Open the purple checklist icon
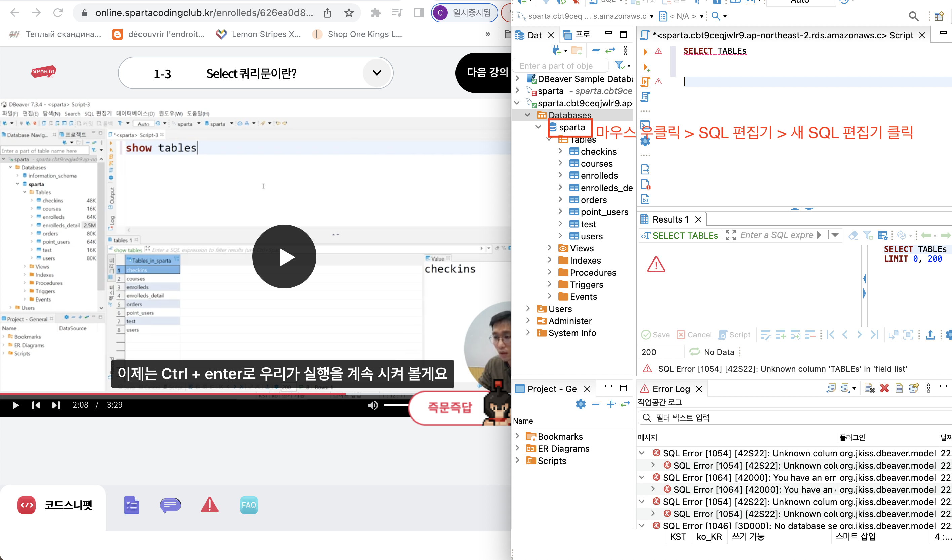The width and height of the screenshot is (952, 560). [x=131, y=505]
